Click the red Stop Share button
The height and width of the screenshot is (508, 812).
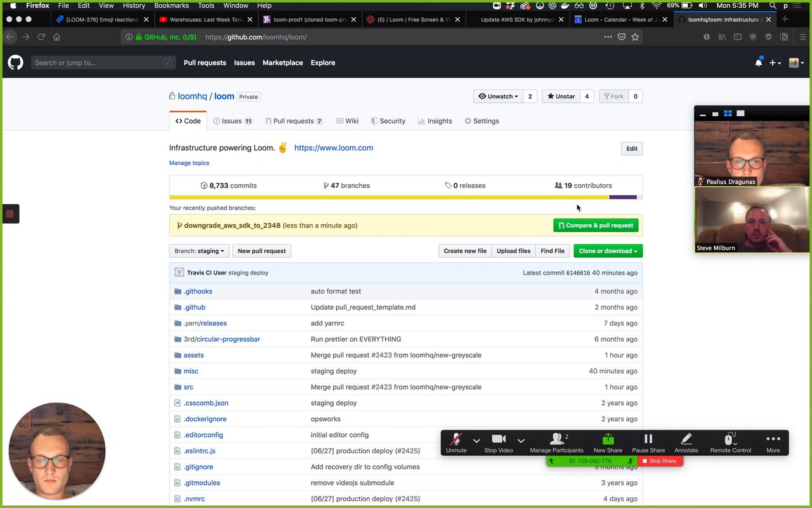659,461
